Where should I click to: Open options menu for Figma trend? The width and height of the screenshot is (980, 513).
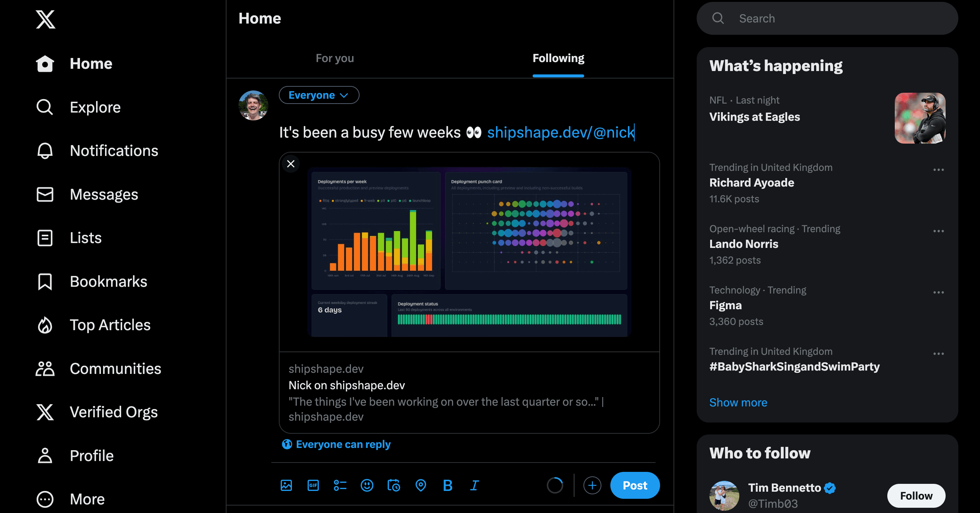coord(939,292)
